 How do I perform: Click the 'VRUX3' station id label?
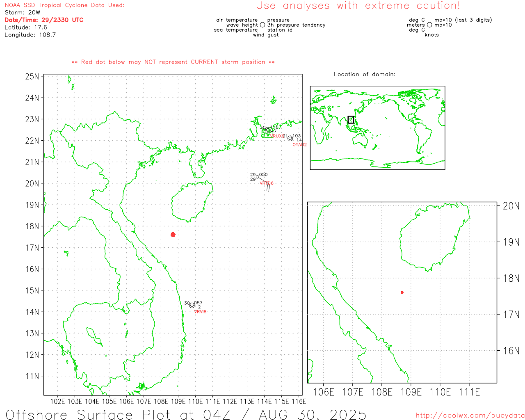click(277, 136)
